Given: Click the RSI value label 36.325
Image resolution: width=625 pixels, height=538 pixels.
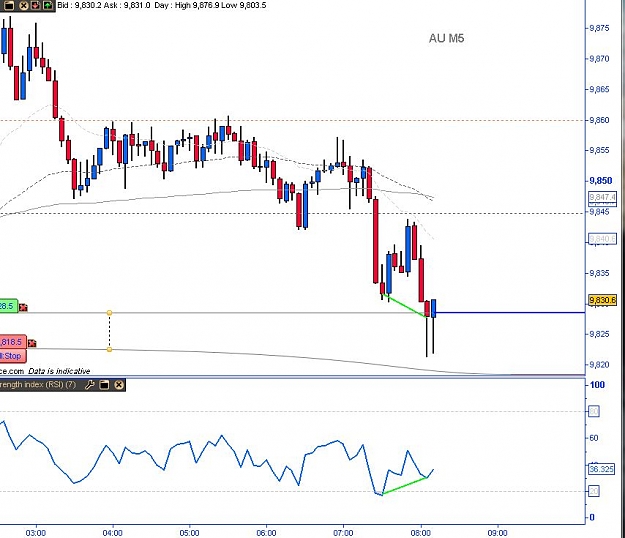Looking at the screenshot, I should coord(601,469).
